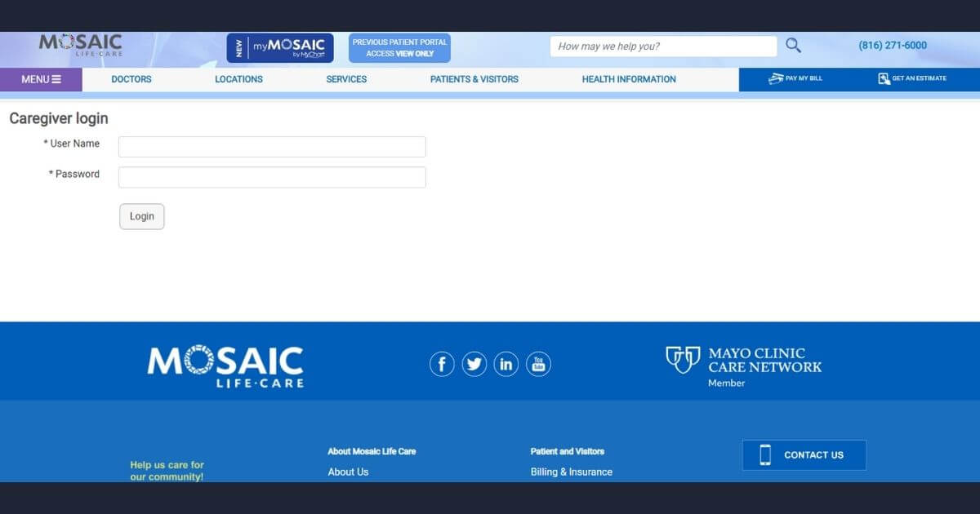This screenshot has width=980, height=514.
Task: Click the Pay My Bill link
Action: [x=795, y=79]
